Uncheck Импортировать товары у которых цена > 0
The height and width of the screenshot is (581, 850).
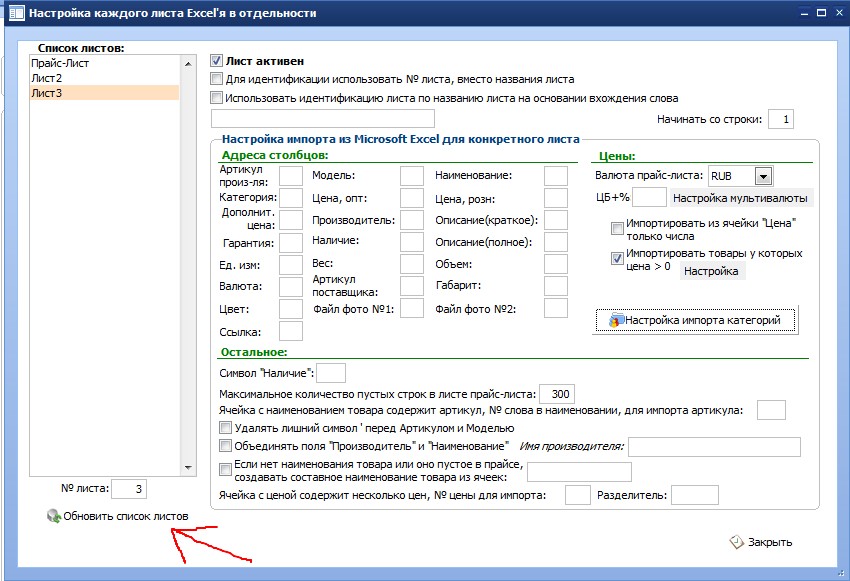[x=617, y=259]
